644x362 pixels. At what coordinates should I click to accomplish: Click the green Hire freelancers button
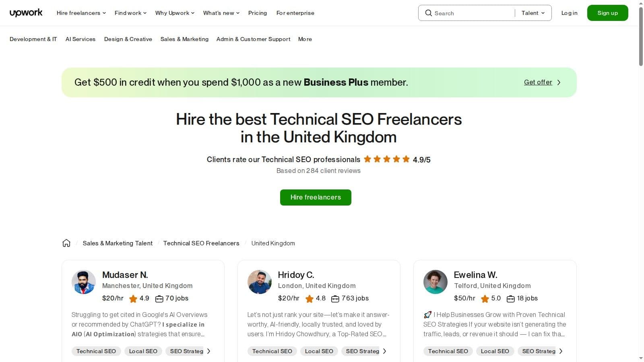316,197
